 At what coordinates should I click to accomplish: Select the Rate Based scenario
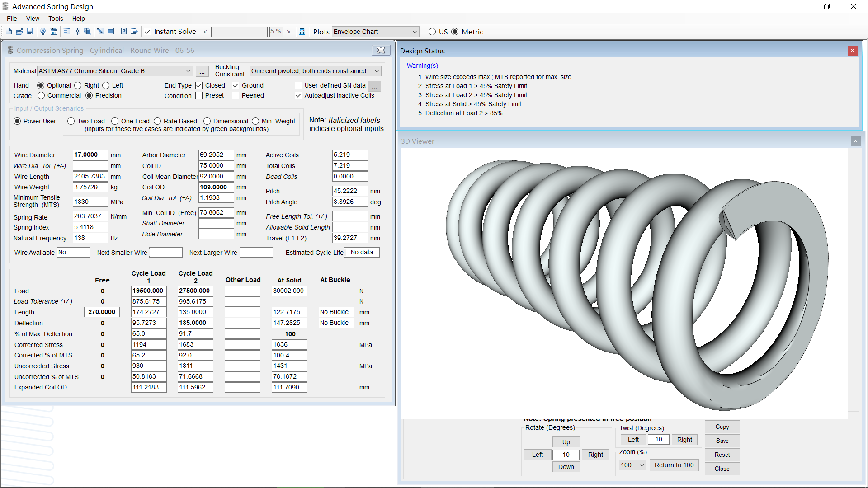157,121
